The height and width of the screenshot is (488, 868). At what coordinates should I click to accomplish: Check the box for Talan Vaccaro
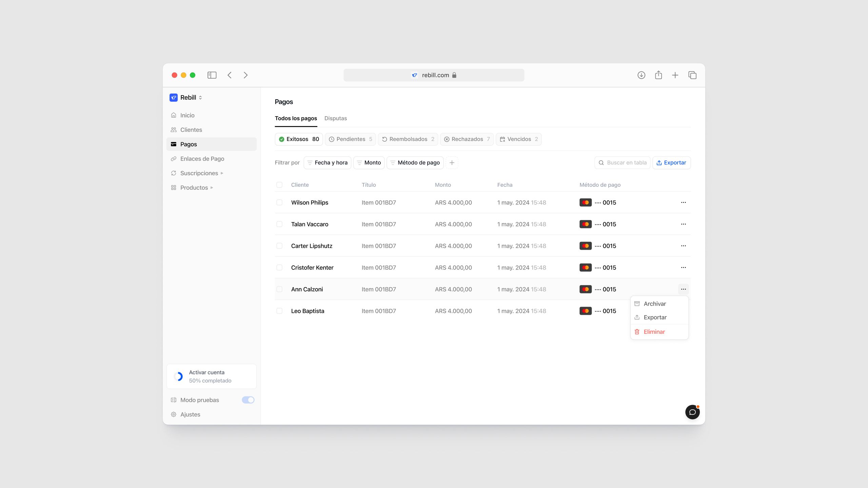click(279, 224)
